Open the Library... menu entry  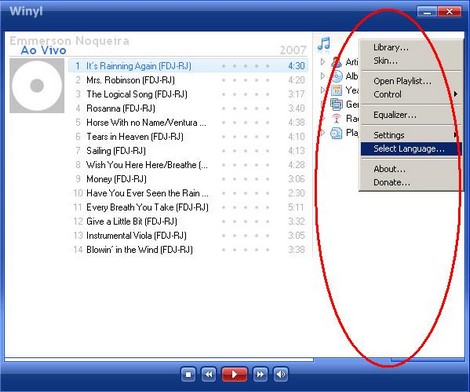411,48
